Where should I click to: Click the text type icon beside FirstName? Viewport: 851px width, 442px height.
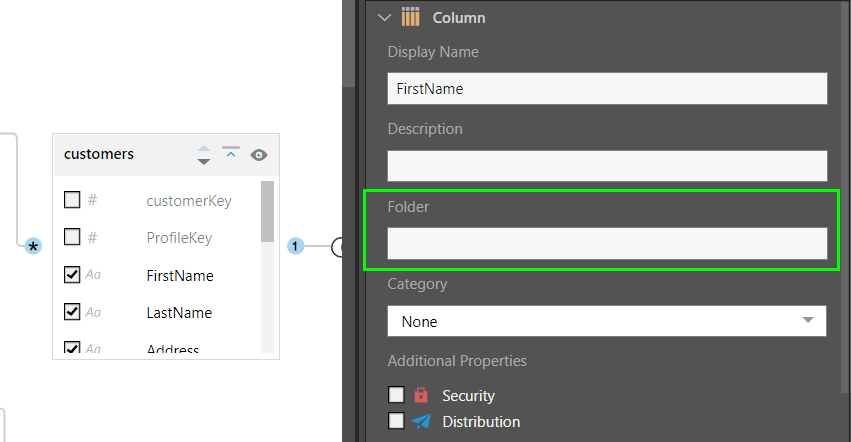tap(93, 275)
